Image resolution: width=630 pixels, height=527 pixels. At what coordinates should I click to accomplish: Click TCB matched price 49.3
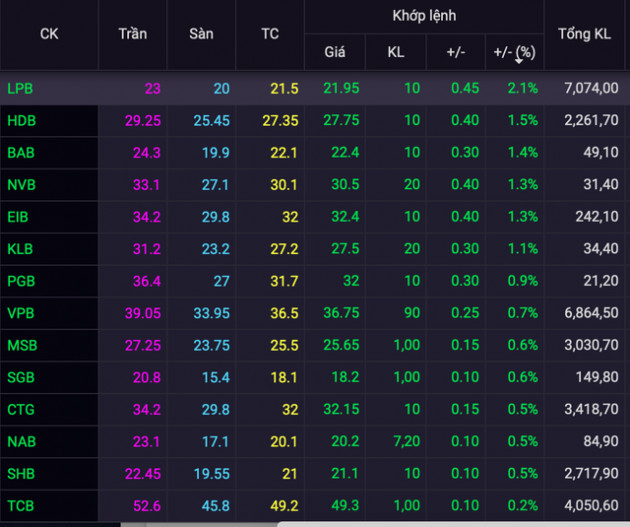pyautogui.click(x=345, y=505)
